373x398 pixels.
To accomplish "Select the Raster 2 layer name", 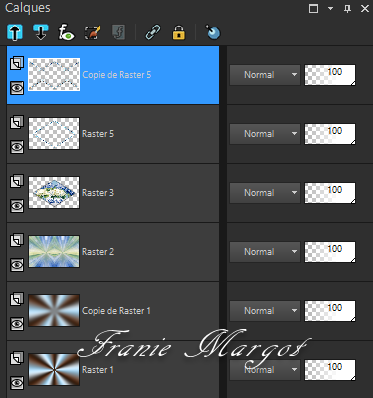I will [x=98, y=252].
